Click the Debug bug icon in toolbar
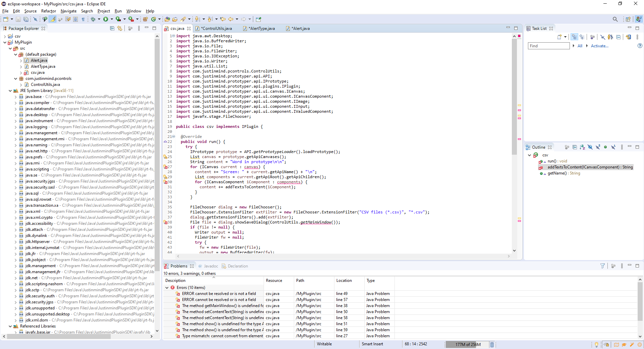 pyautogui.click(x=93, y=19)
